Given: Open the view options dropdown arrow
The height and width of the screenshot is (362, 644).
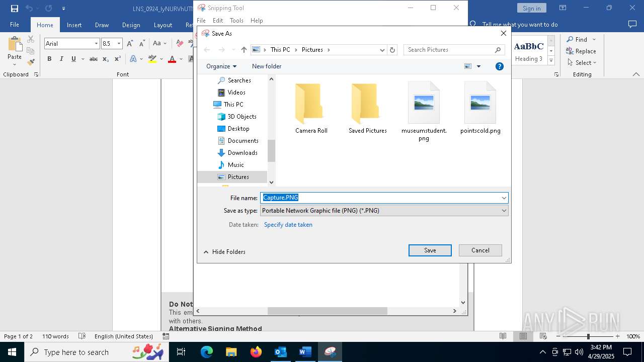Looking at the screenshot, I should [478, 66].
